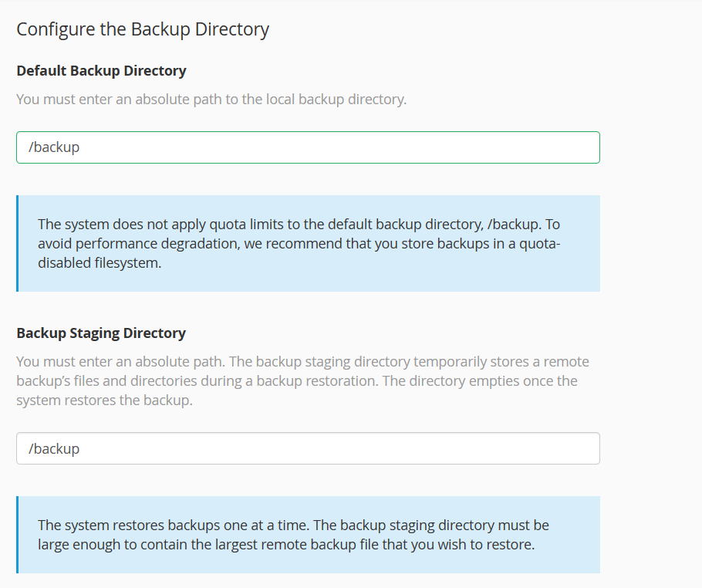702x588 pixels.
Task: Click the blue left border of staging size notice
Action: point(17,535)
